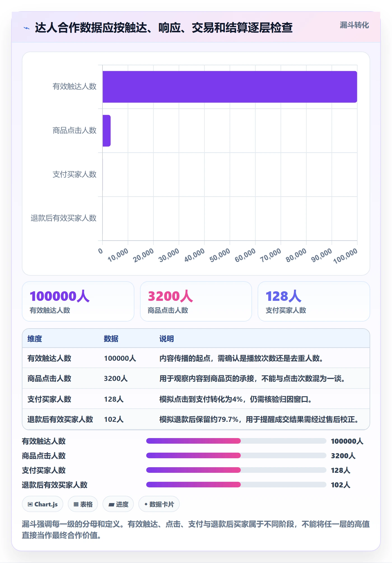Image resolution: width=392 pixels, height=563 pixels.
Task: Click the 数据卡片 chip
Action: click(159, 504)
